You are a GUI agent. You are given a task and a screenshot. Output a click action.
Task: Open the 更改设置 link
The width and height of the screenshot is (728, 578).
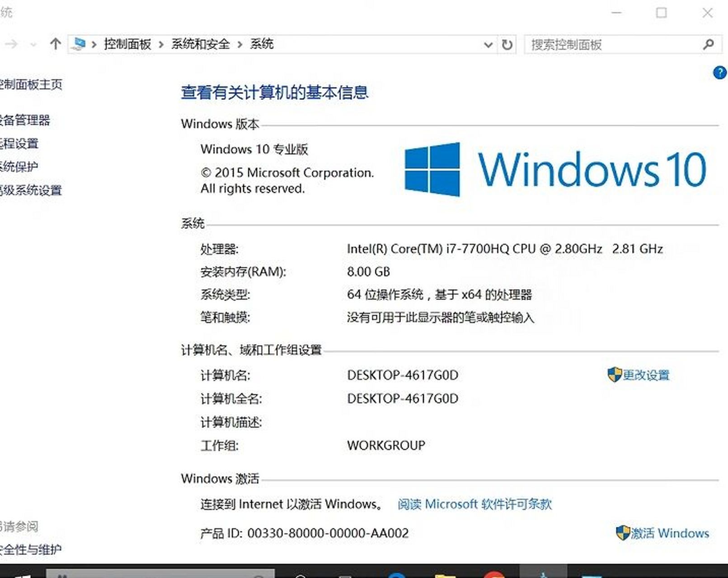point(647,375)
